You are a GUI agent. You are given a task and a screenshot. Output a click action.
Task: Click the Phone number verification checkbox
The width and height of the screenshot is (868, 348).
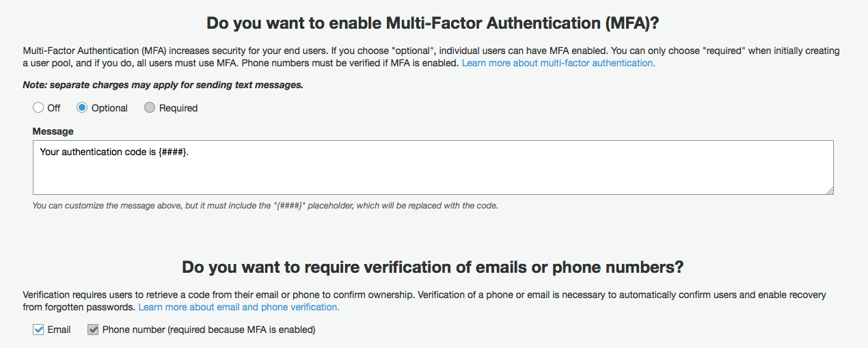93,330
